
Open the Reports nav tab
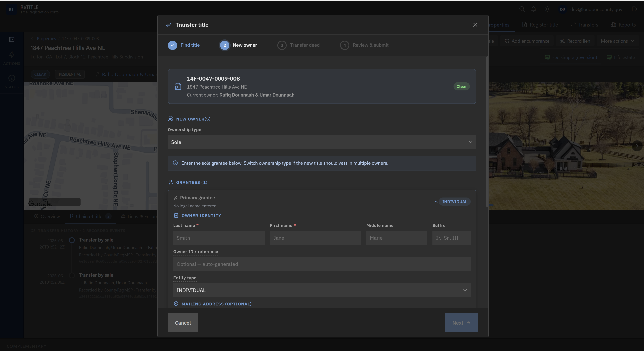pyautogui.click(x=623, y=25)
